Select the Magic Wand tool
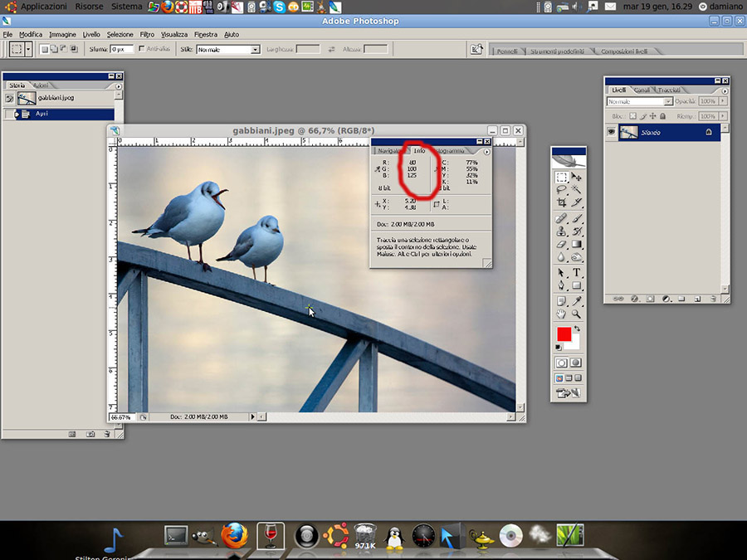Screen dimensions: 747x560 pyautogui.click(x=577, y=190)
